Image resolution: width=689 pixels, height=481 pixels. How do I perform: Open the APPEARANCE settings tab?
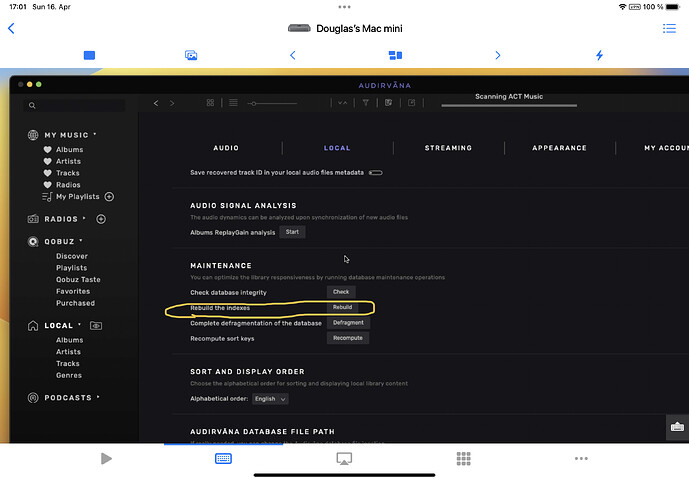pos(559,148)
